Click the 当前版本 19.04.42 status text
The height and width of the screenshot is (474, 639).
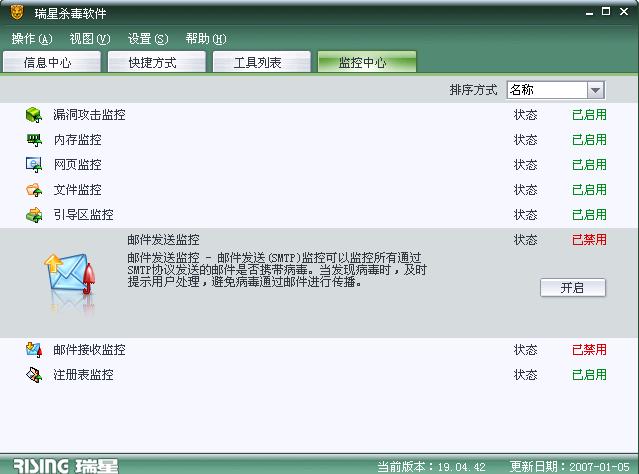point(432,467)
